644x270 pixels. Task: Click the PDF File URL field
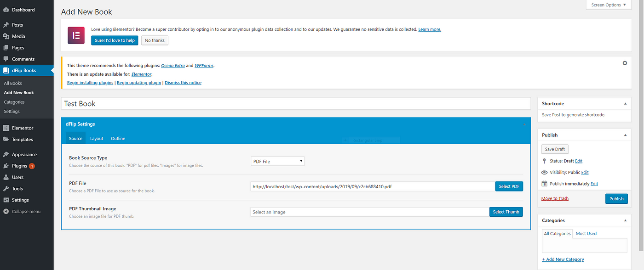373,186
